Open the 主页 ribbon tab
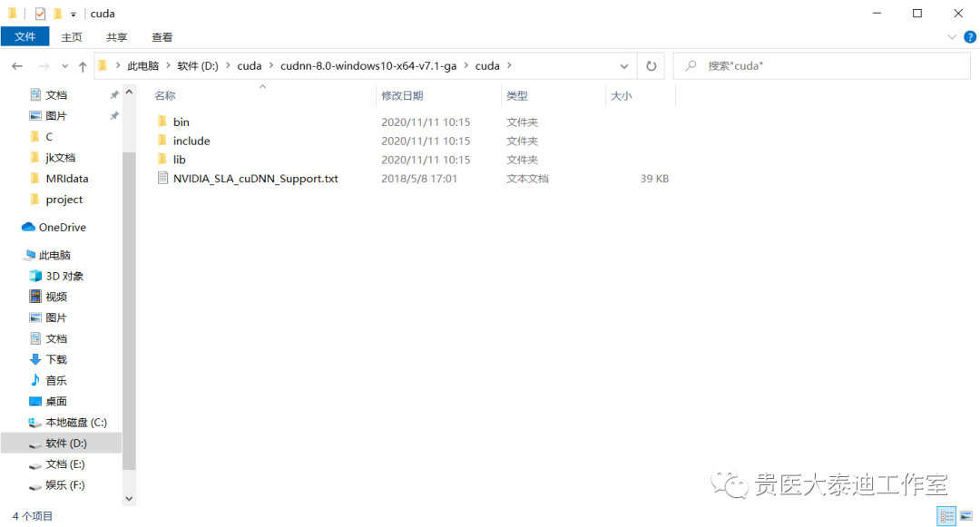The width and height of the screenshot is (980, 527). click(x=72, y=37)
